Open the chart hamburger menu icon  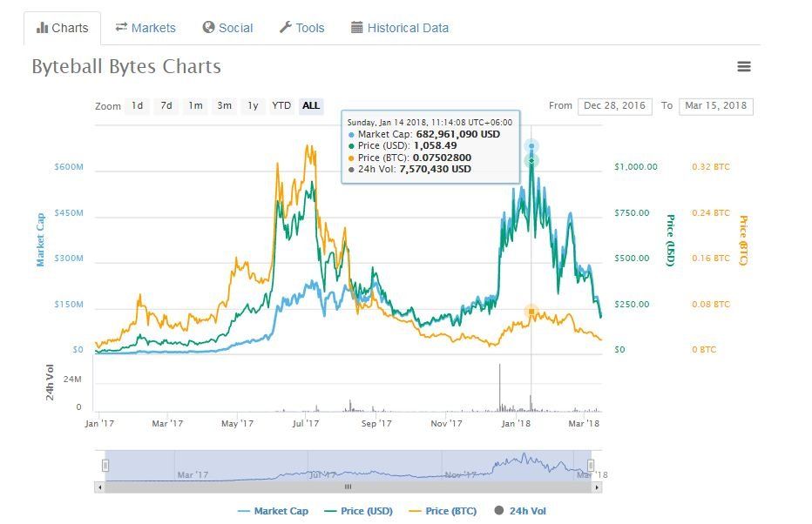pos(744,67)
